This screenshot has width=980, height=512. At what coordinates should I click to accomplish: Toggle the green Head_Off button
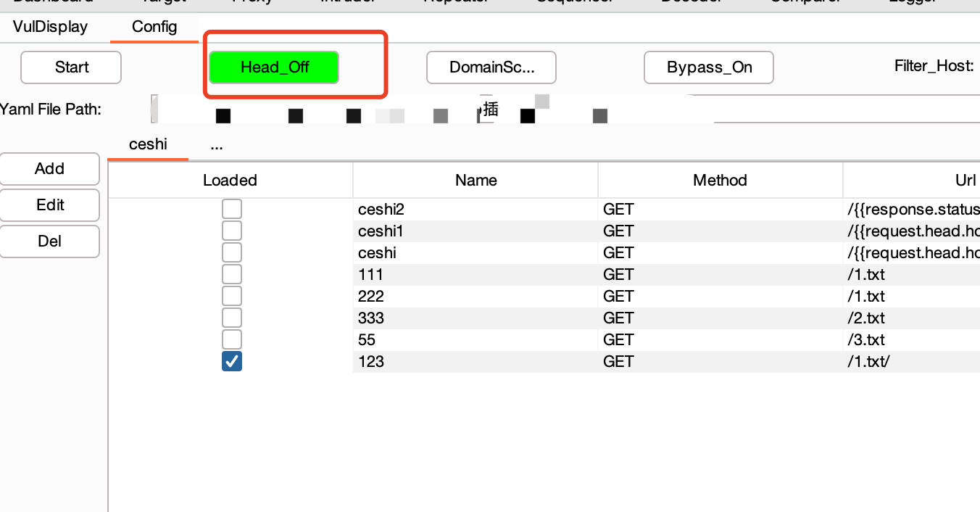(x=274, y=67)
